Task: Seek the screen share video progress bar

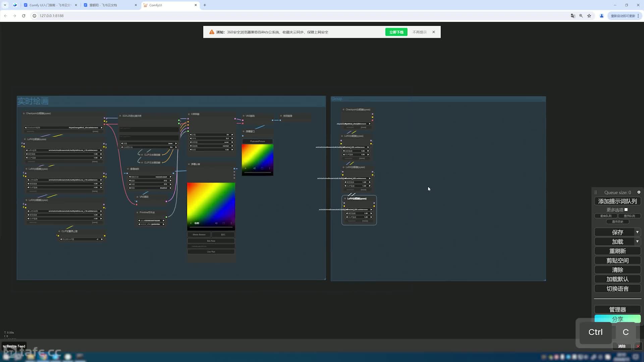Action: (211, 227)
